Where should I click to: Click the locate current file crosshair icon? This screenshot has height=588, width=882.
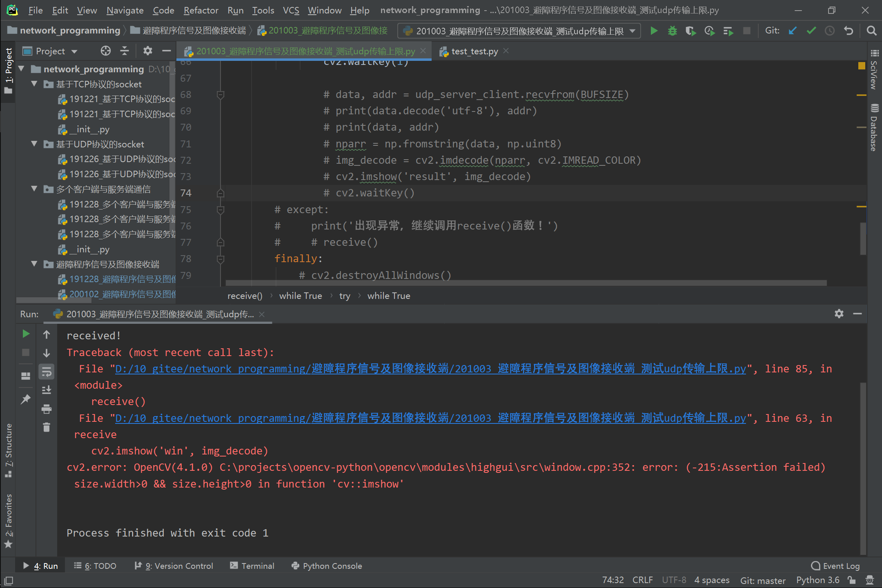pos(106,51)
